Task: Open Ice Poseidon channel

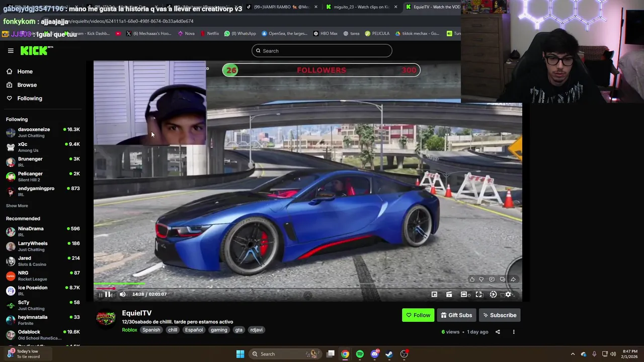Action: click(x=43, y=290)
